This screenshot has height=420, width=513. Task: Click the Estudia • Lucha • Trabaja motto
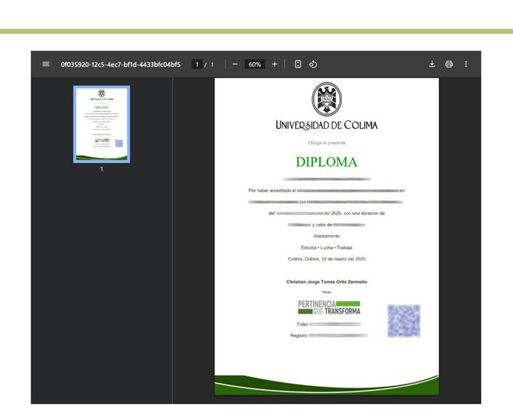[x=327, y=248]
